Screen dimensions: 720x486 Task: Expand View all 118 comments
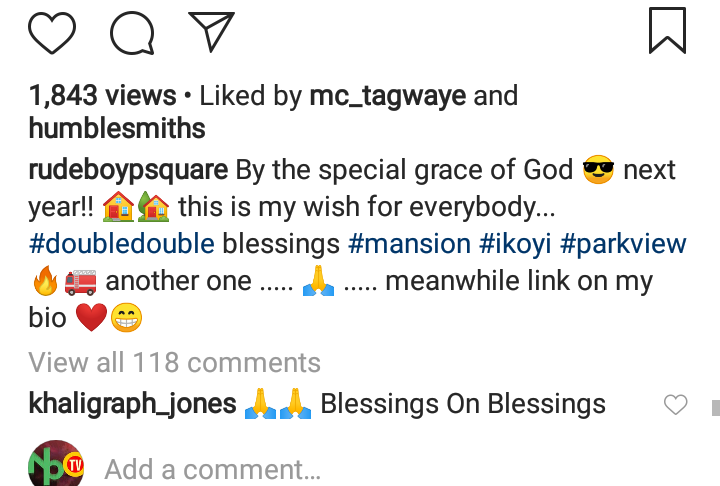point(175,362)
